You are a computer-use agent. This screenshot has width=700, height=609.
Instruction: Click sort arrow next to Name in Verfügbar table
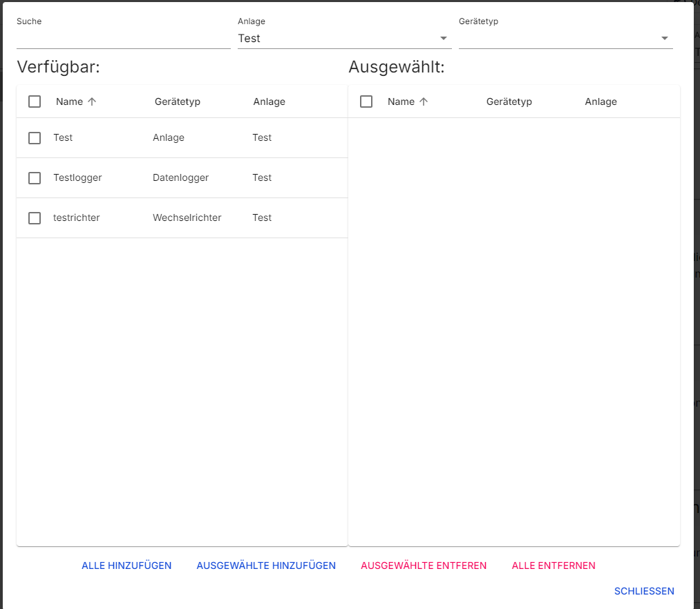point(92,101)
